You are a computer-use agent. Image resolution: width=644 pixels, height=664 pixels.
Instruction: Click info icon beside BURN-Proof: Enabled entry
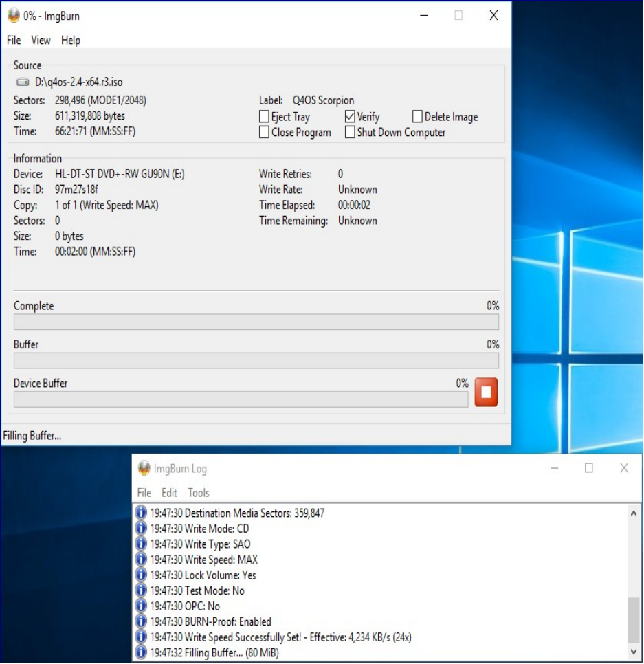point(142,621)
